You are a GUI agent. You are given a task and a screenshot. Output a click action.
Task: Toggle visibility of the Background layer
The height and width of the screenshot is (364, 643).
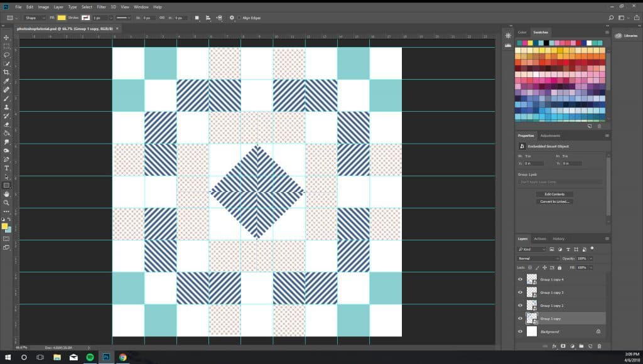520,331
